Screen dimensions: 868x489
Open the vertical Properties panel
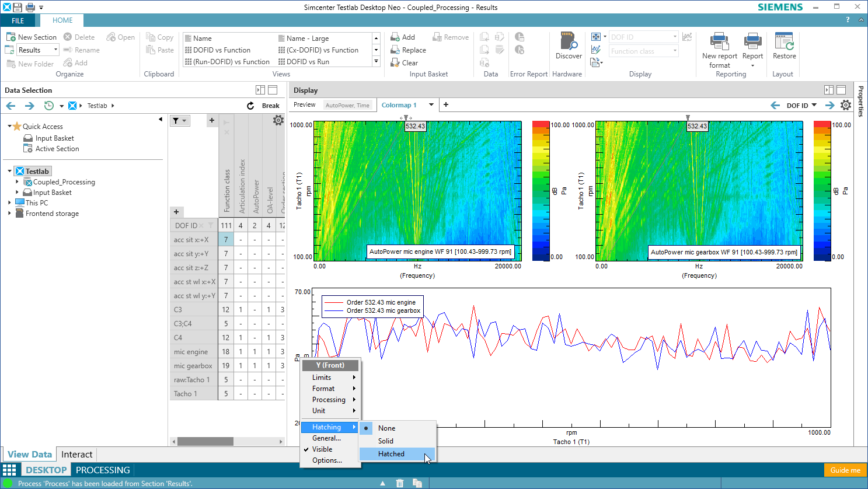[x=860, y=102]
